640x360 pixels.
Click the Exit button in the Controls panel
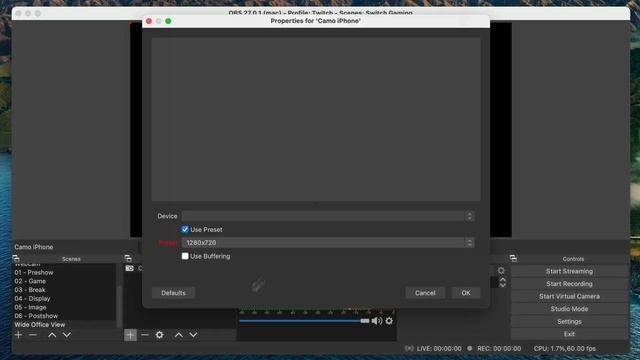coord(569,334)
